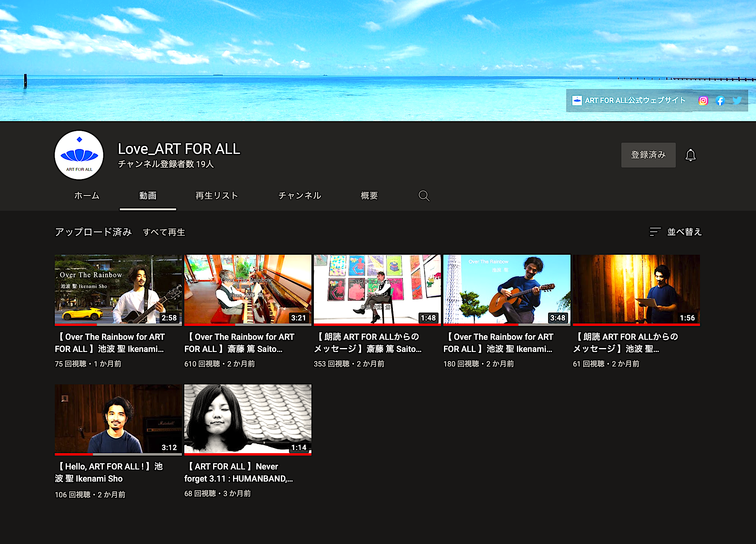This screenshot has height=544, width=756.
Task: Click the アップロード済み heading
Action: point(93,232)
